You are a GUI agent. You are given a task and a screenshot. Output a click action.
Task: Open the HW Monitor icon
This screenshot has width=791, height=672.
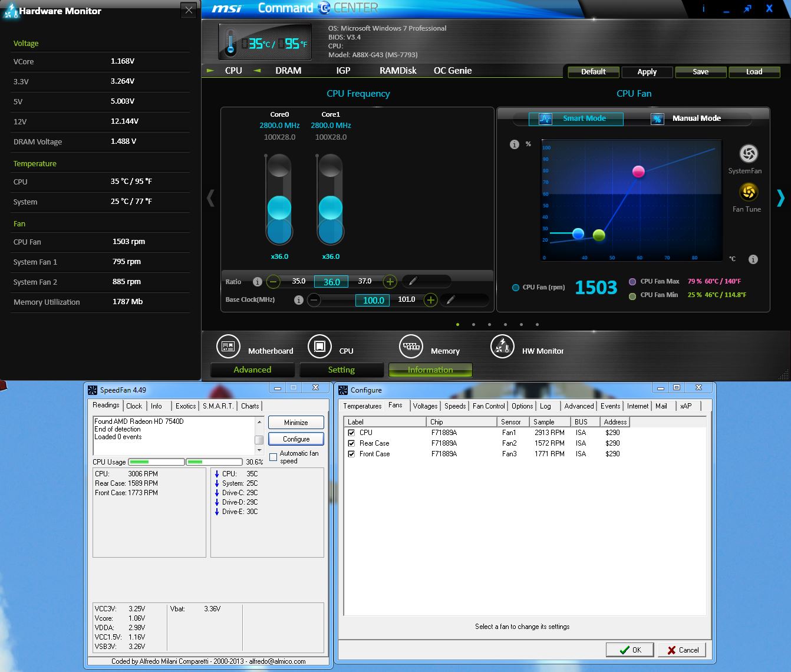[x=502, y=347]
